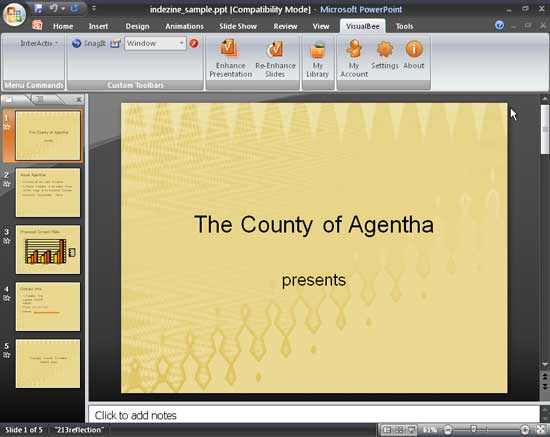Go to next slide using double-down arrow
Image resolution: width=550 pixels, height=437 pixels.
point(545,386)
